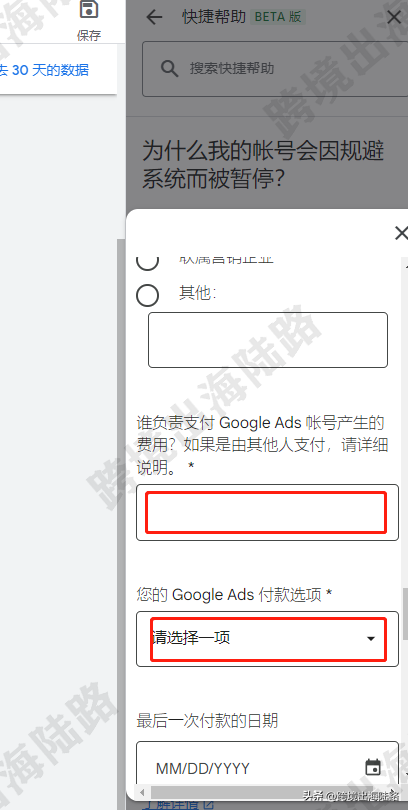Open calendar picker for last payment date

click(x=373, y=767)
